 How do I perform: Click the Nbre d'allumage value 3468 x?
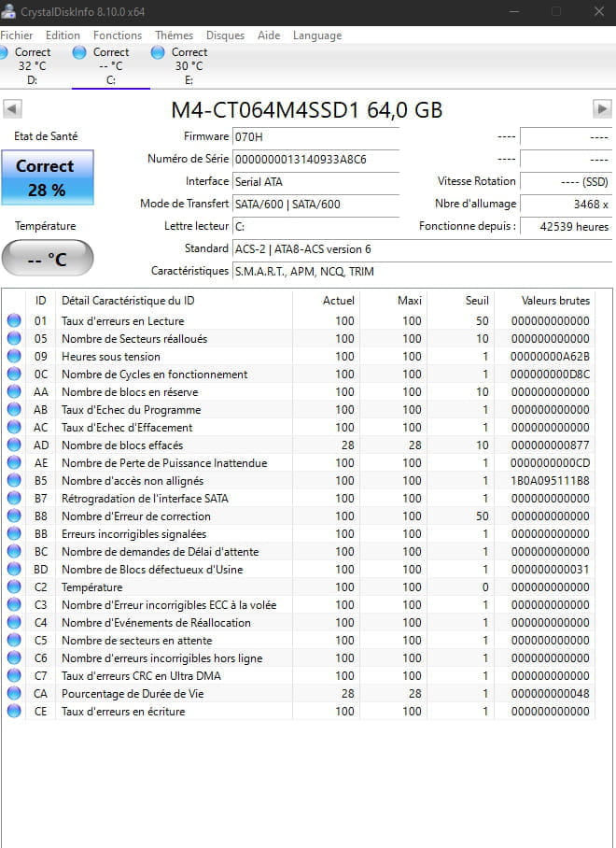(x=566, y=205)
